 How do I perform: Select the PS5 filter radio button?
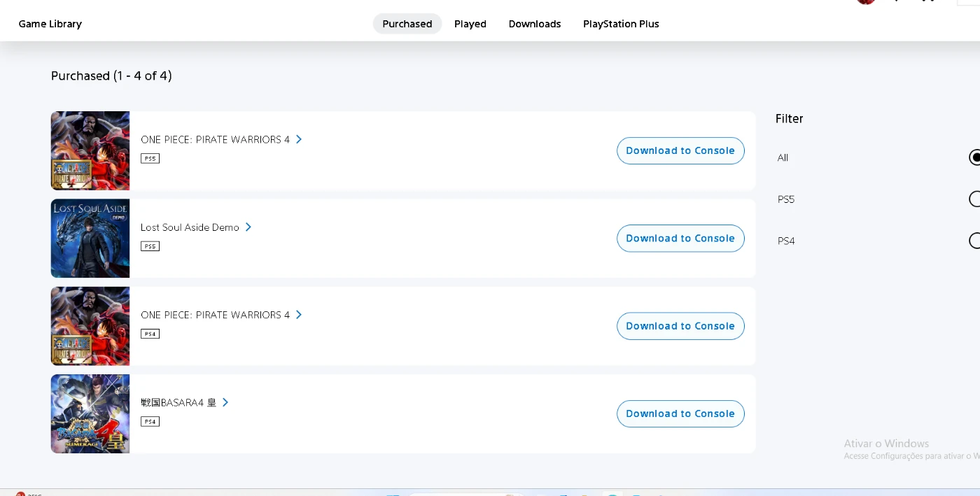point(974,199)
